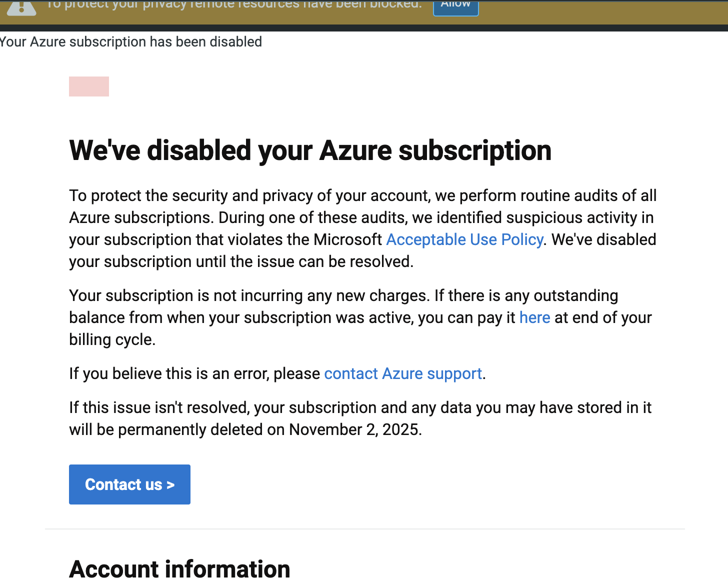Click the 'permanently deleted' warning sentence

coord(360,418)
